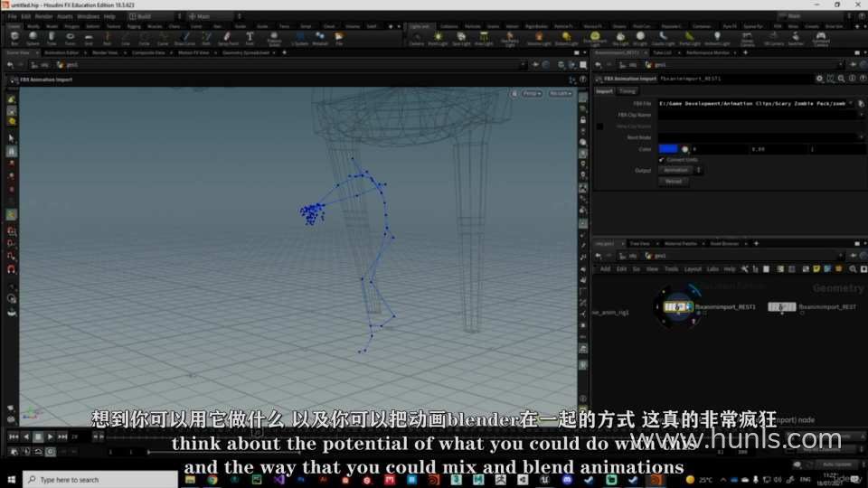Open the FBX File chooser icon

861,103
